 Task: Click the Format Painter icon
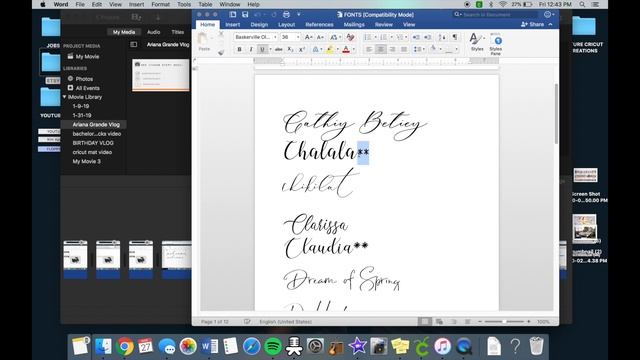(221, 52)
